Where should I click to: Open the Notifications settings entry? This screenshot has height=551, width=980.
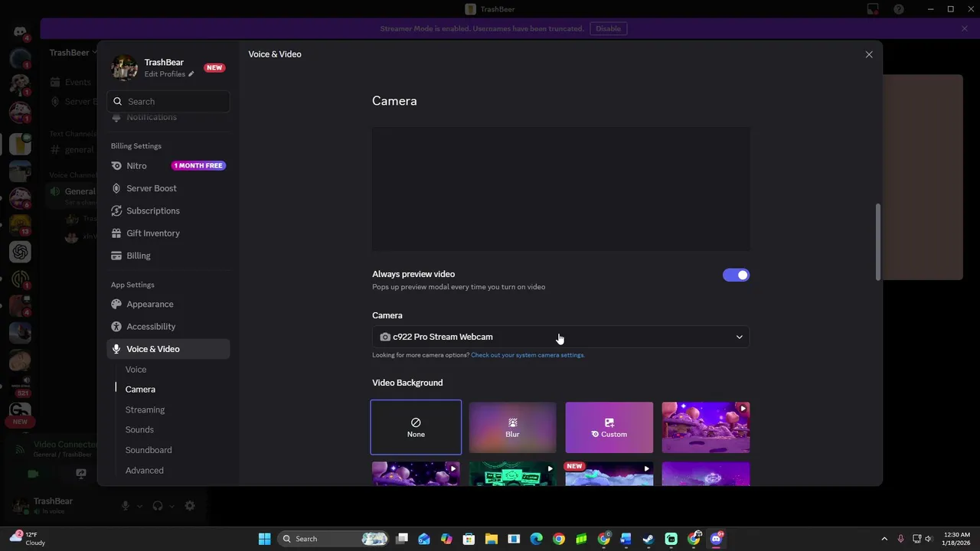[x=168, y=117]
